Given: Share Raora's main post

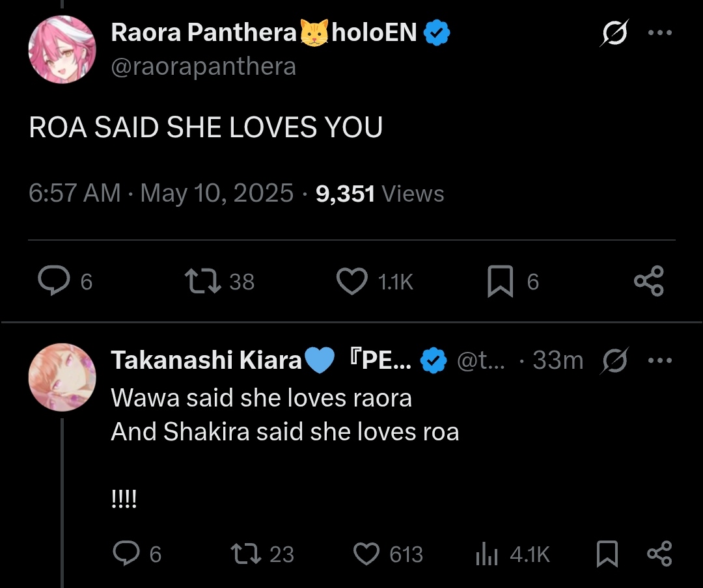Looking at the screenshot, I should point(648,281).
